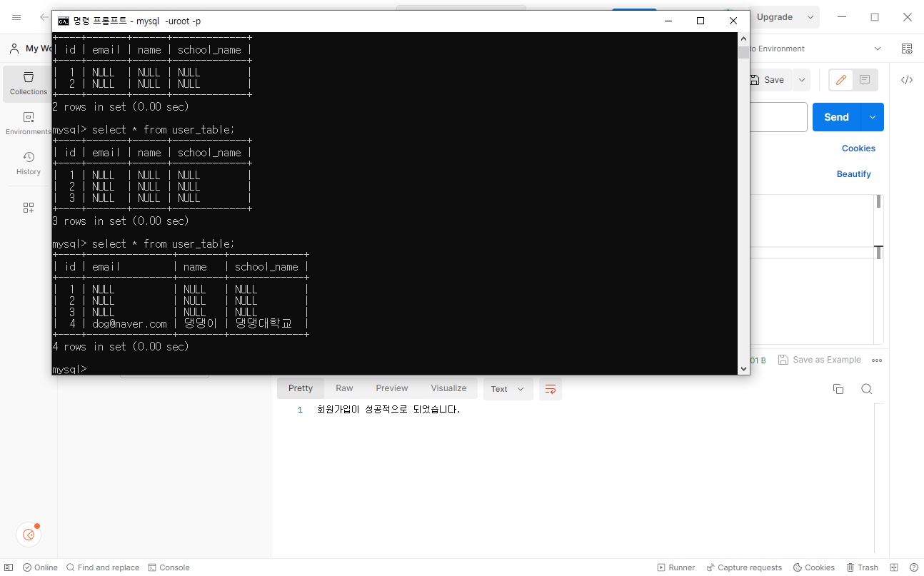Toggle two-pane view icon in the status bar

pyautogui.click(x=895, y=567)
